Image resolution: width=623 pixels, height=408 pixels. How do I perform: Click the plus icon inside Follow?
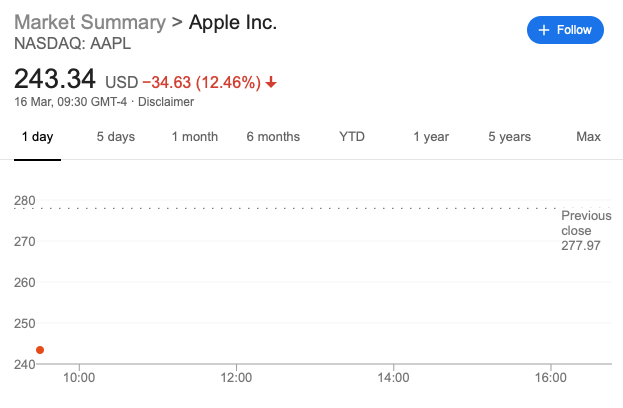point(544,30)
